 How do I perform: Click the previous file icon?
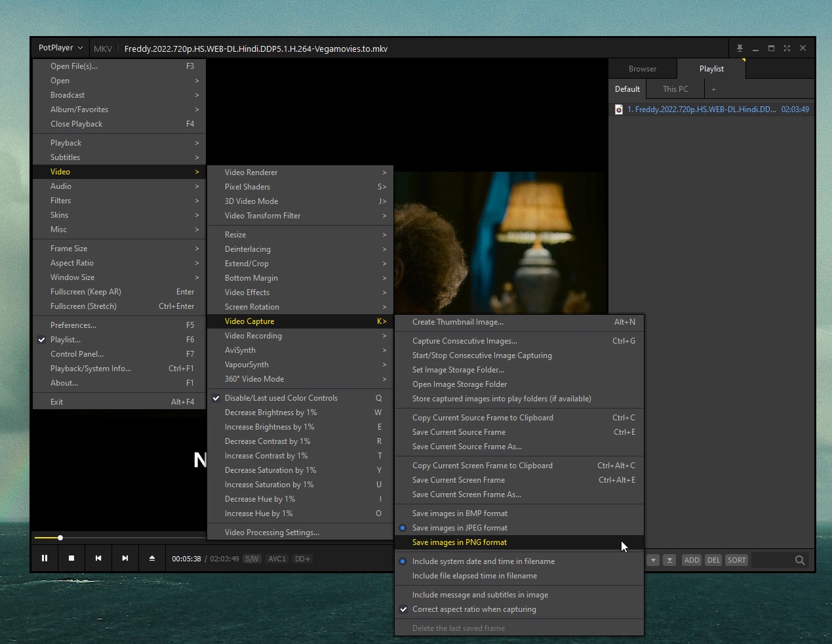click(98, 558)
